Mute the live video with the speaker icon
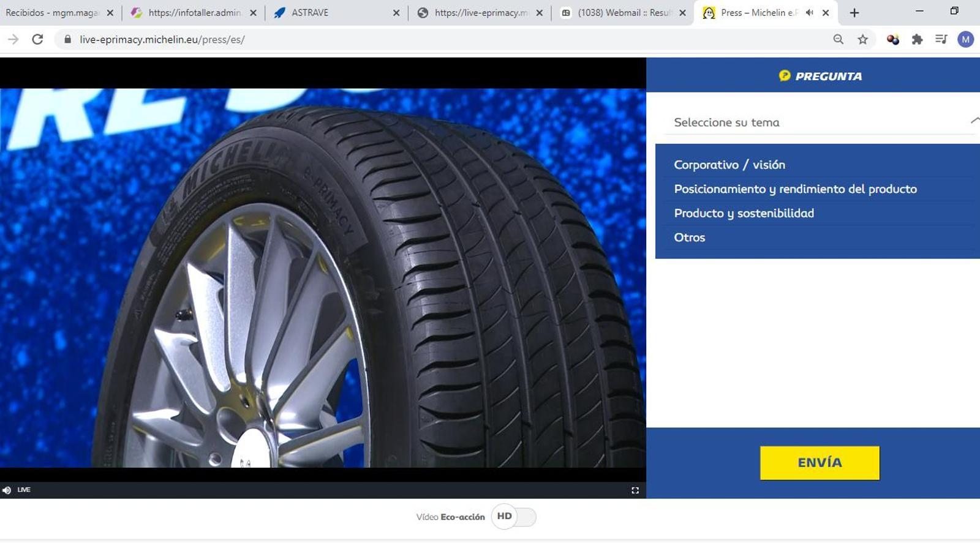The width and height of the screenshot is (980, 551). click(7, 490)
